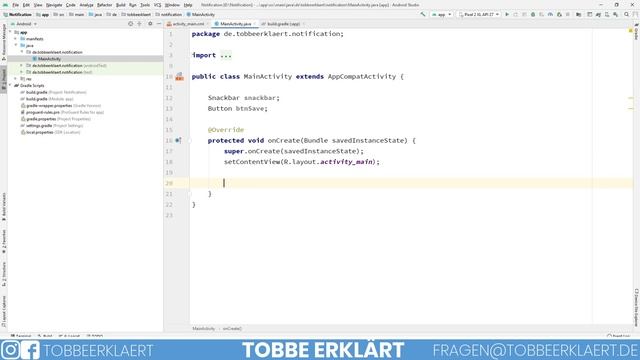The width and height of the screenshot is (640, 360).
Task: Toggle the Resource Manager sidebar button
Action: [x=4, y=41]
